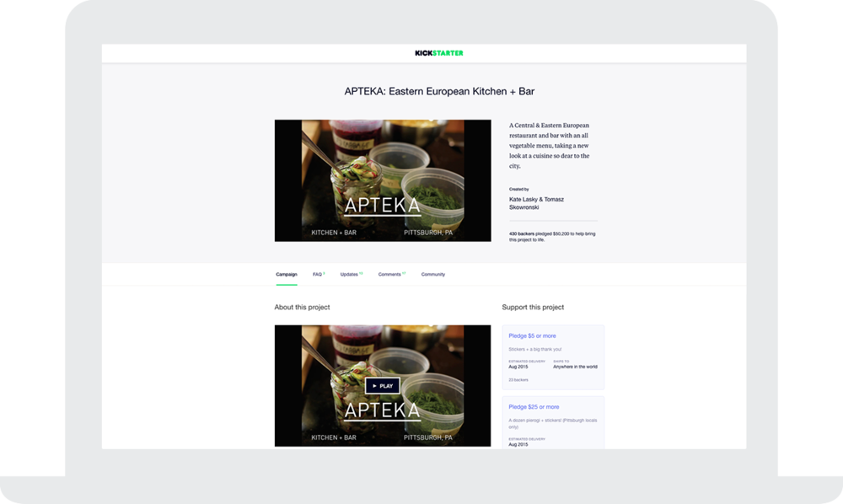Click the Stickers + a big thank you description

535,349
